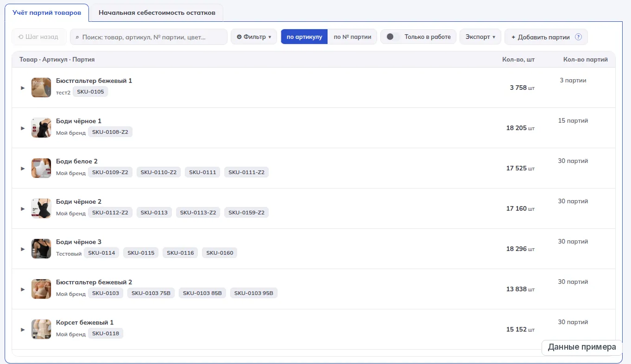Click article tag SKU-0118

click(106, 333)
